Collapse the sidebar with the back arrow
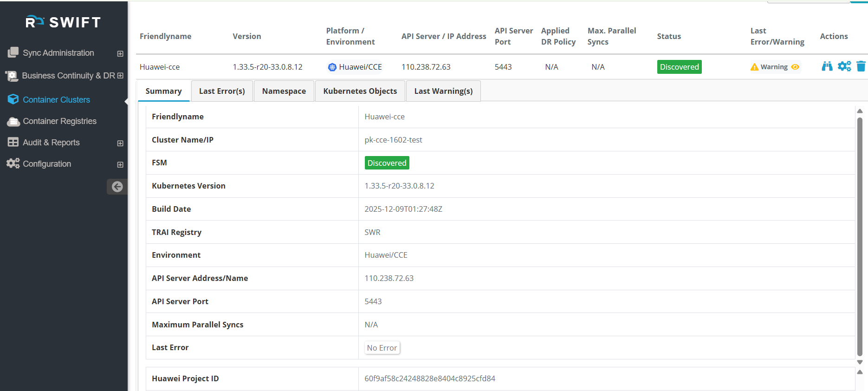 [x=117, y=187]
